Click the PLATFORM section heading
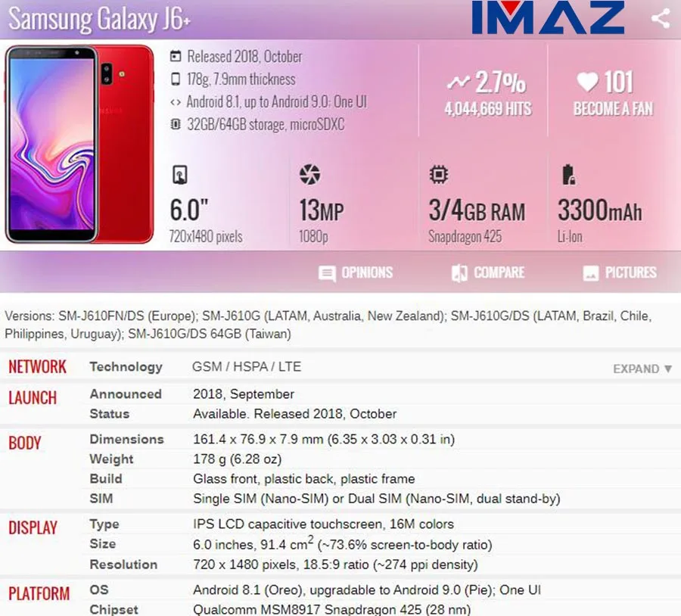 (39, 594)
